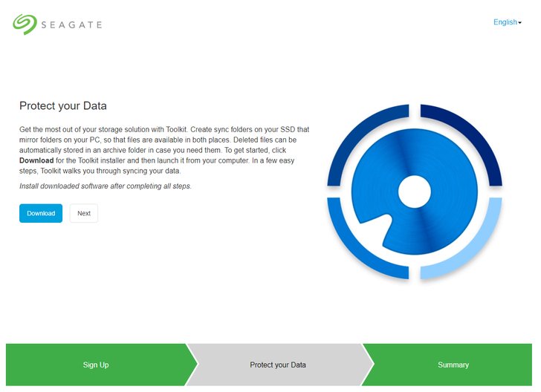Click the 'Protect your Data' heading
The image size is (541, 392).
tap(62, 105)
